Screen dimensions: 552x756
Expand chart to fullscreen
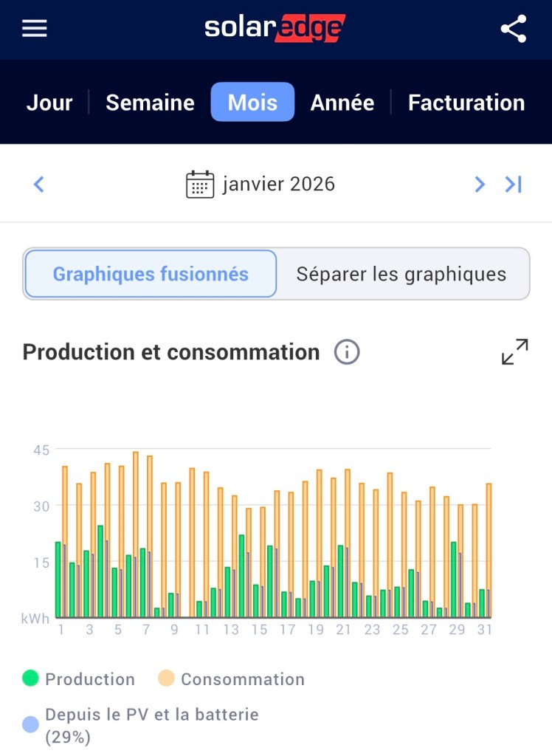point(514,352)
